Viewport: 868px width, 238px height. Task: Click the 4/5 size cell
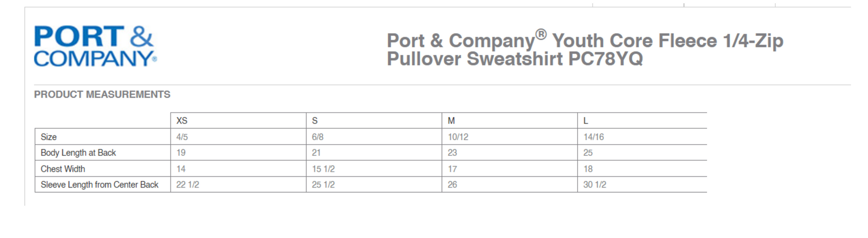pyautogui.click(x=182, y=137)
